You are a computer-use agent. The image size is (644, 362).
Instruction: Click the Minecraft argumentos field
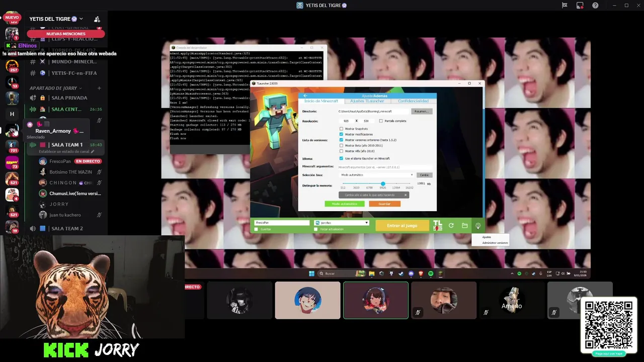[384, 167]
